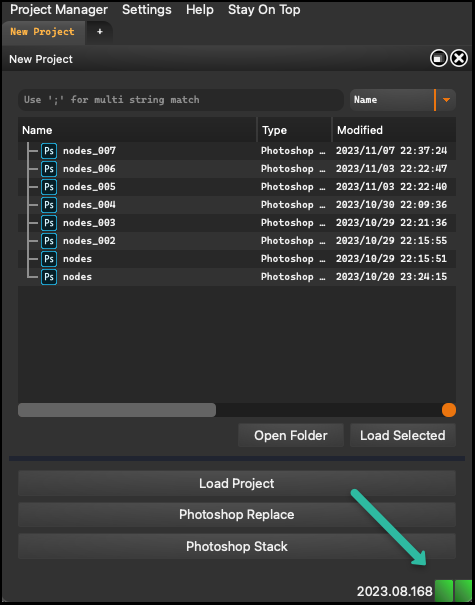The width and height of the screenshot is (475, 605).
Task: Click the left green status indicator square
Action: tap(444, 591)
